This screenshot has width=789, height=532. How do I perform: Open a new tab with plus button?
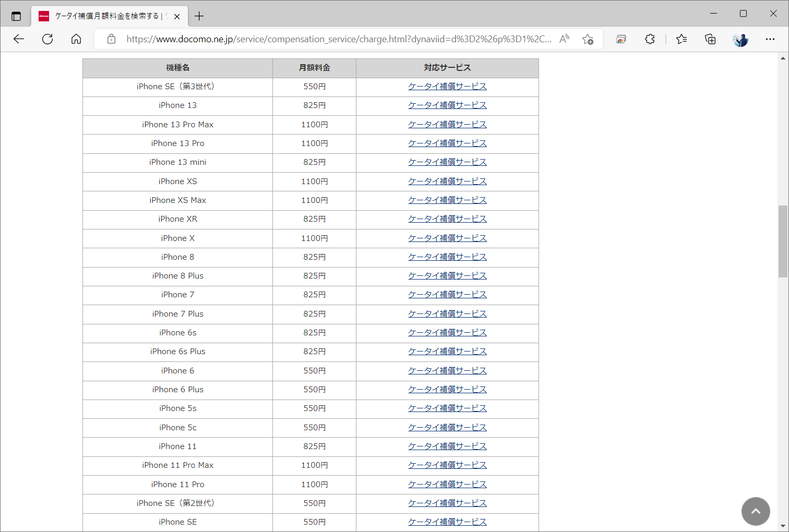click(x=199, y=16)
